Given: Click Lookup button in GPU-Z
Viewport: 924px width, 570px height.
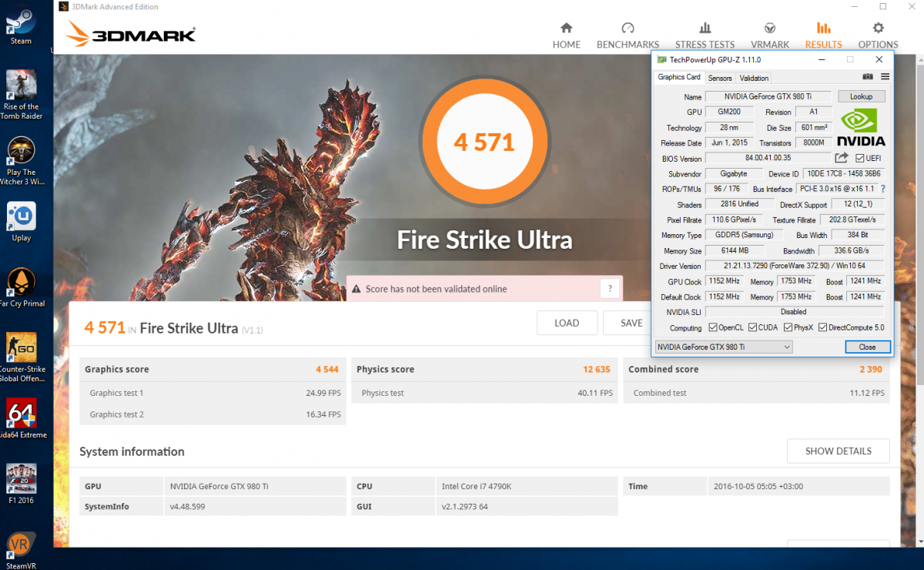Looking at the screenshot, I should (861, 96).
